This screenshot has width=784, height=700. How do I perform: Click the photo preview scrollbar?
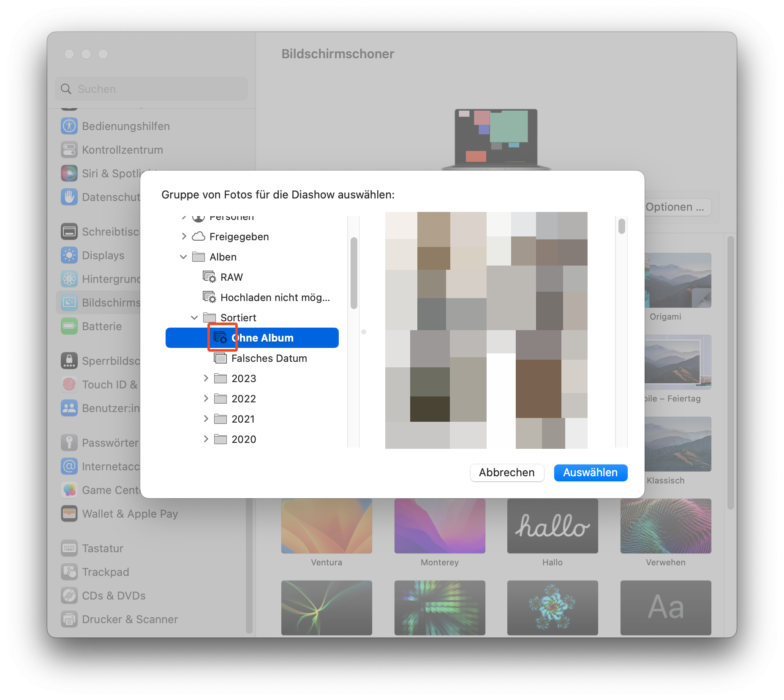click(x=621, y=226)
